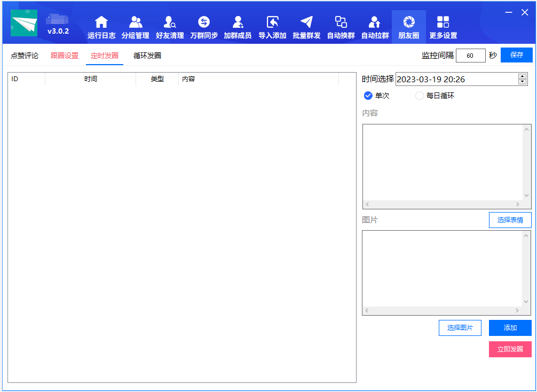Click content box scroll-left arrow

click(367, 204)
